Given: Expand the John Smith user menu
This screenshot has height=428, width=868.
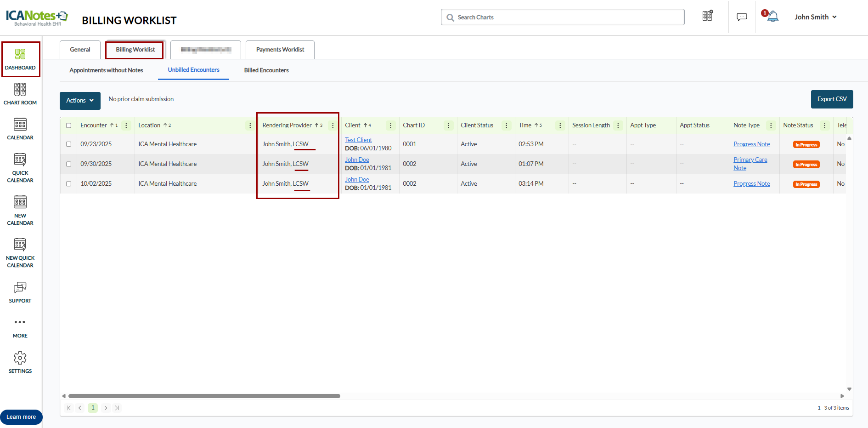Looking at the screenshot, I should click(x=816, y=17).
